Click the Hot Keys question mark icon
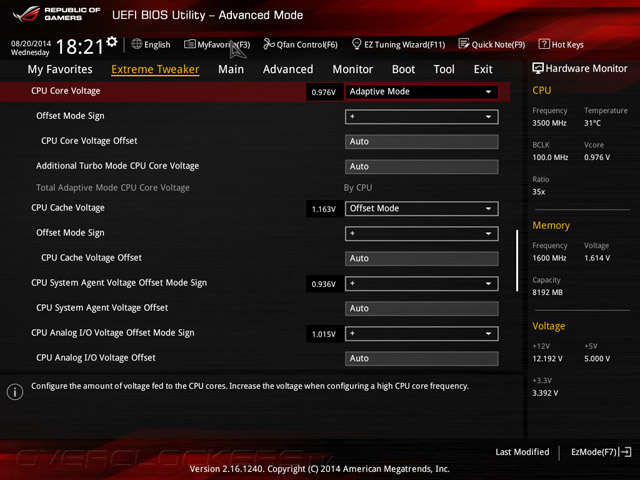The width and height of the screenshot is (640, 480). (x=544, y=44)
